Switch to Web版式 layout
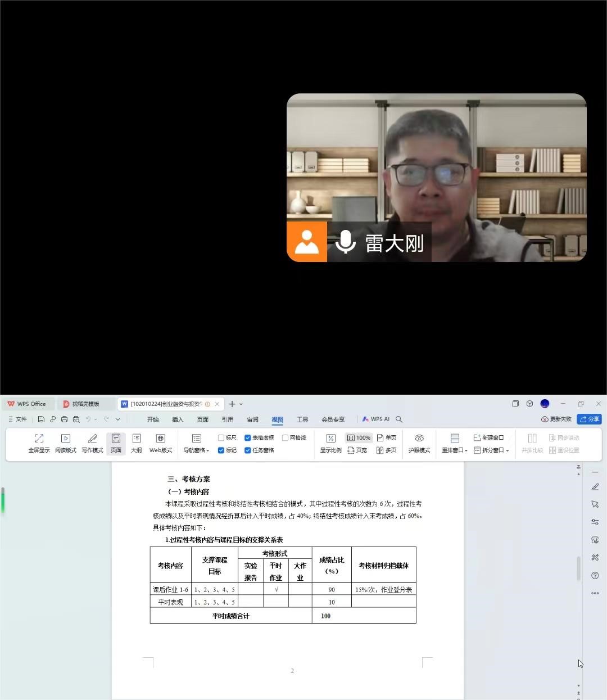This screenshot has height=700, width=607. [160, 439]
